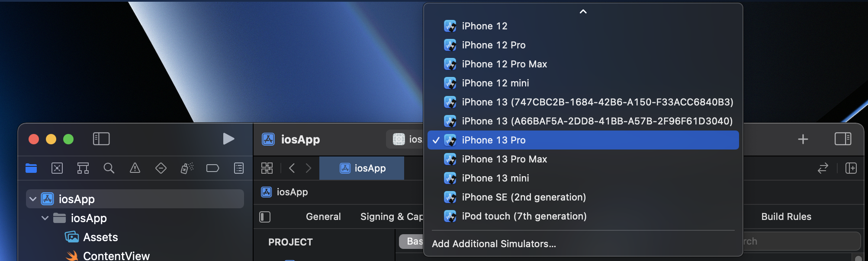
Task: Click the iosApp title in toolbar
Action: click(x=300, y=140)
